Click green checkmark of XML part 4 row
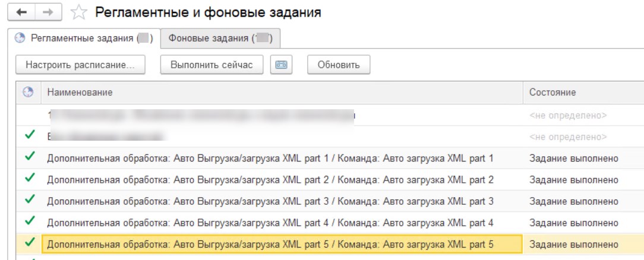 coord(30,221)
